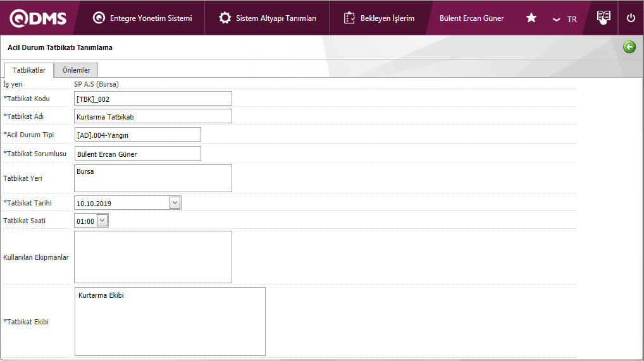
Task: Open Sistem Altyapı Tanımları menu
Action: tap(268, 18)
